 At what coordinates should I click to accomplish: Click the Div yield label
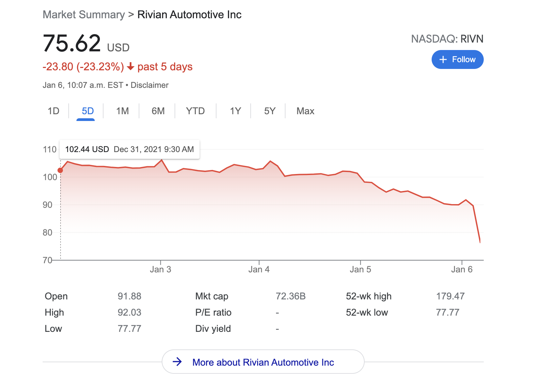pos(213,328)
